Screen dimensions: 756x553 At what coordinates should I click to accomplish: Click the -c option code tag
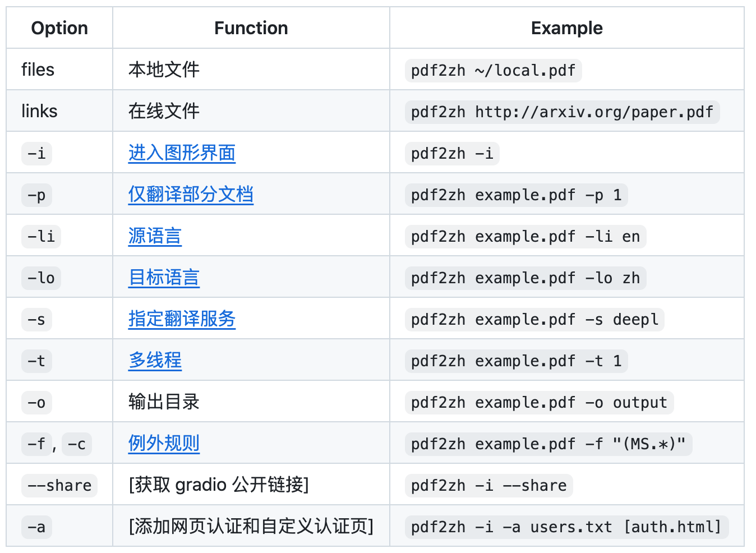77,444
